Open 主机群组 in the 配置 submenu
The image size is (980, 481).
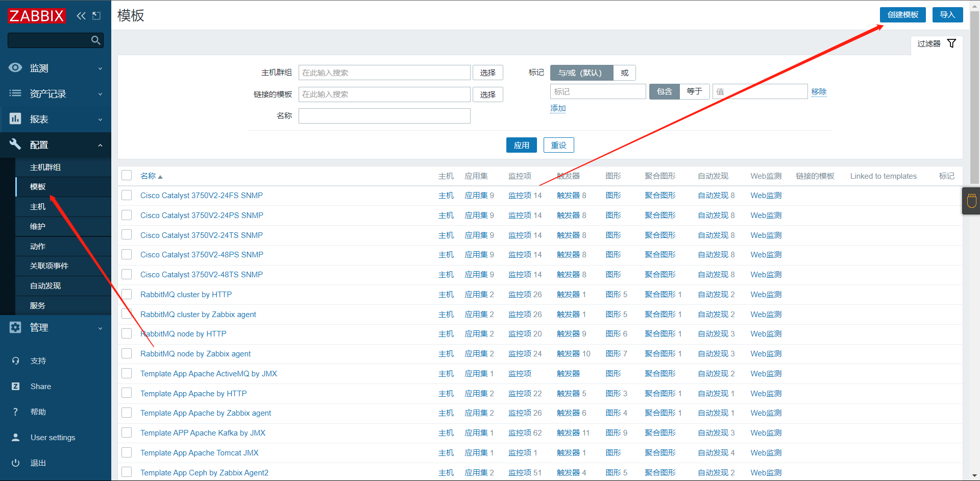point(63,167)
